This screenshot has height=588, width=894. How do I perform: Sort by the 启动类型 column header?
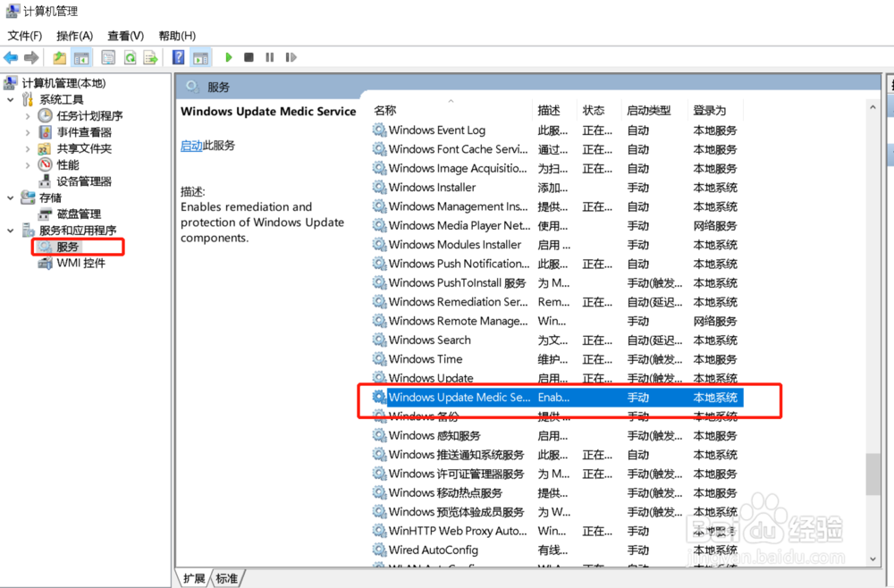[654, 110]
